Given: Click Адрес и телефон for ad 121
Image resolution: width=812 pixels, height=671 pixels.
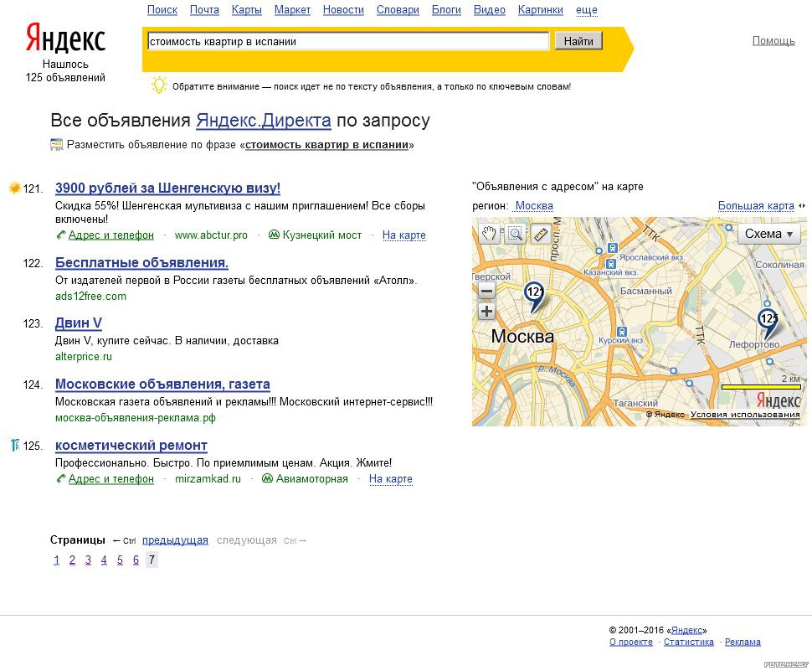Looking at the screenshot, I should point(111,235).
